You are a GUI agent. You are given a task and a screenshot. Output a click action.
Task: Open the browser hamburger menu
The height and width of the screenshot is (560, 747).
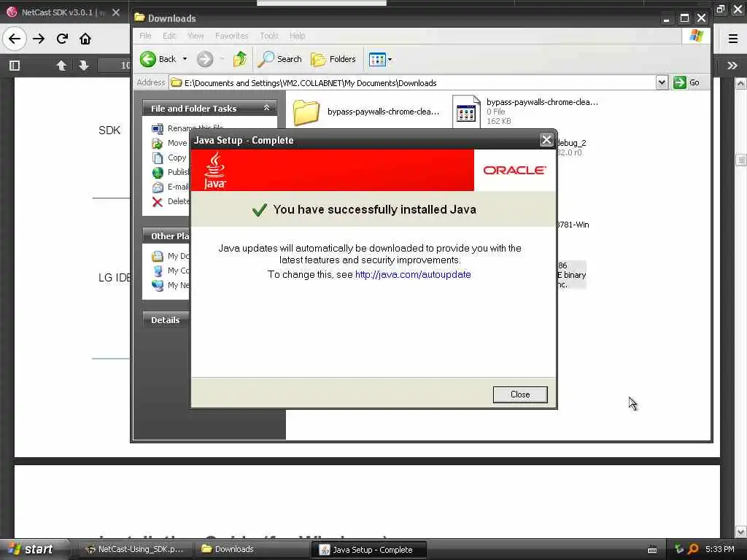pos(733,39)
